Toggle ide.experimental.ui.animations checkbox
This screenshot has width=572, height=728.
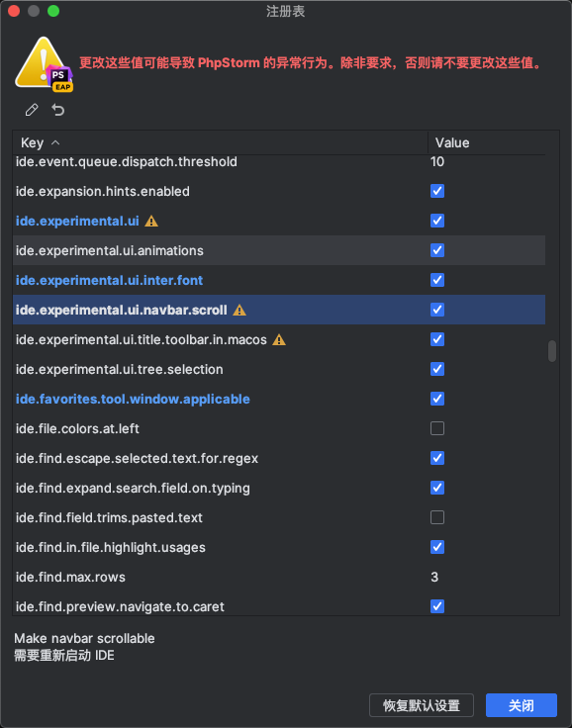(437, 250)
